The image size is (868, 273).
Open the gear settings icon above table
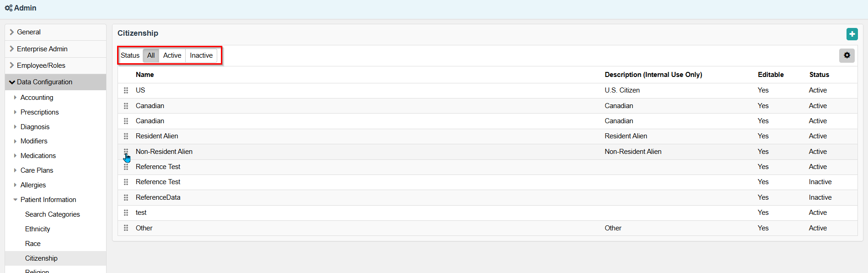[x=847, y=55]
